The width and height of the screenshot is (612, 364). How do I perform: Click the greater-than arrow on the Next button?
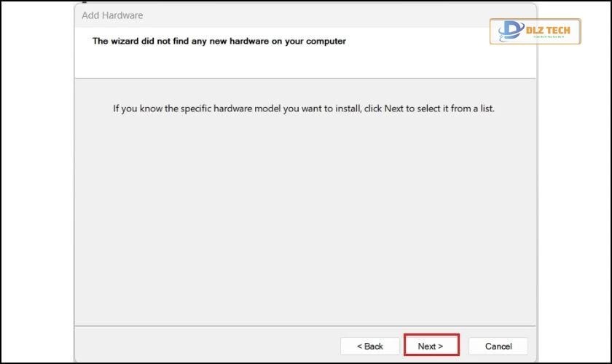point(440,346)
